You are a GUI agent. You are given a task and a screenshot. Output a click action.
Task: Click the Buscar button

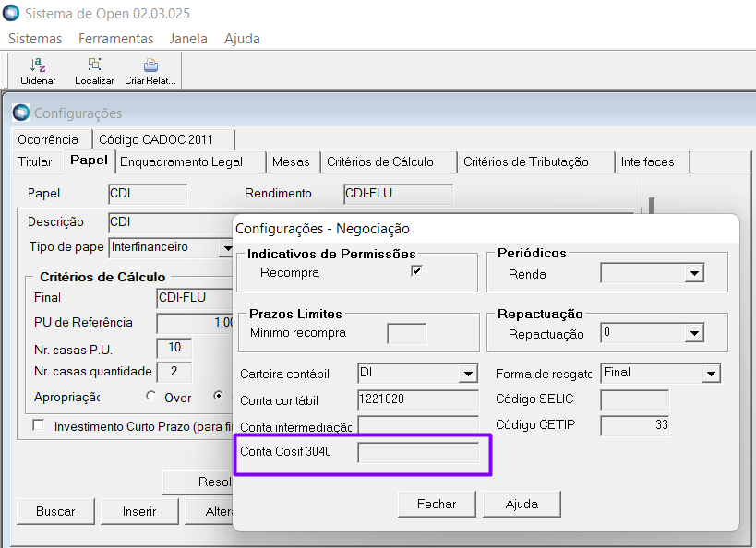pyautogui.click(x=55, y=511)
